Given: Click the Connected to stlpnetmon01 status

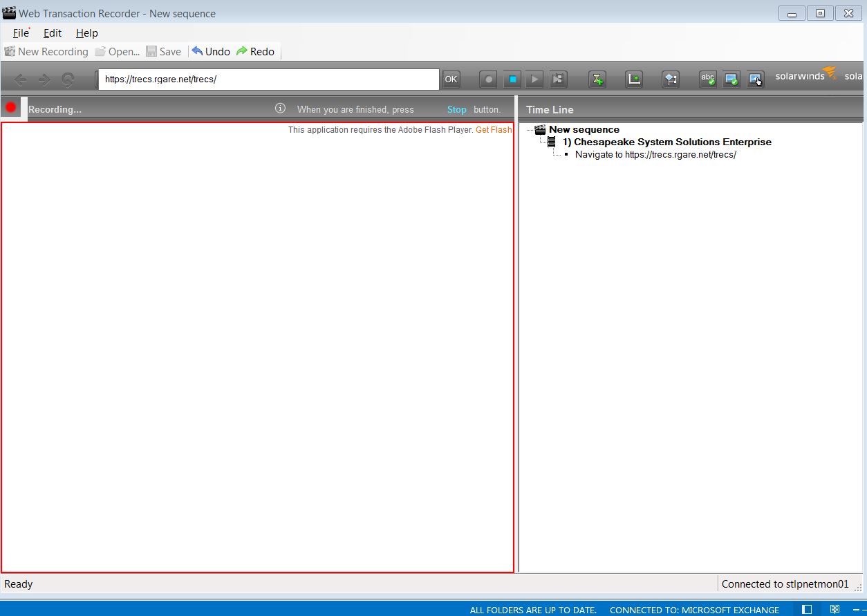Looking at the screenshot, I should pos(785,584).
